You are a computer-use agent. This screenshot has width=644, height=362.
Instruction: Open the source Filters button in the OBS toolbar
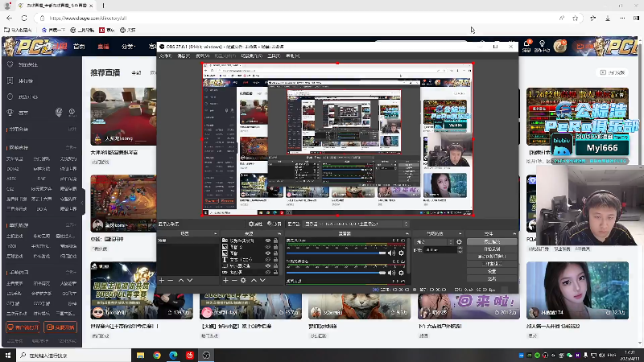(274, 224)
